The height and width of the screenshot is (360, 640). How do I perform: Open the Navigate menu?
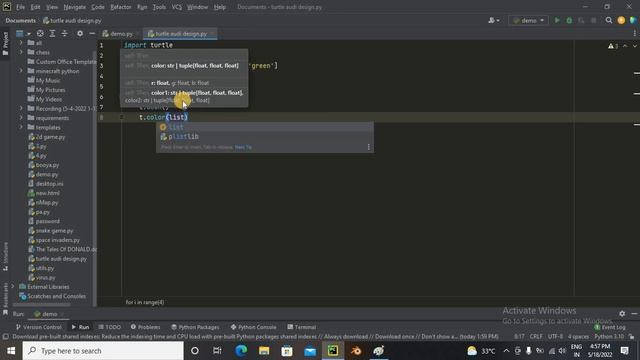click(75, 7)
